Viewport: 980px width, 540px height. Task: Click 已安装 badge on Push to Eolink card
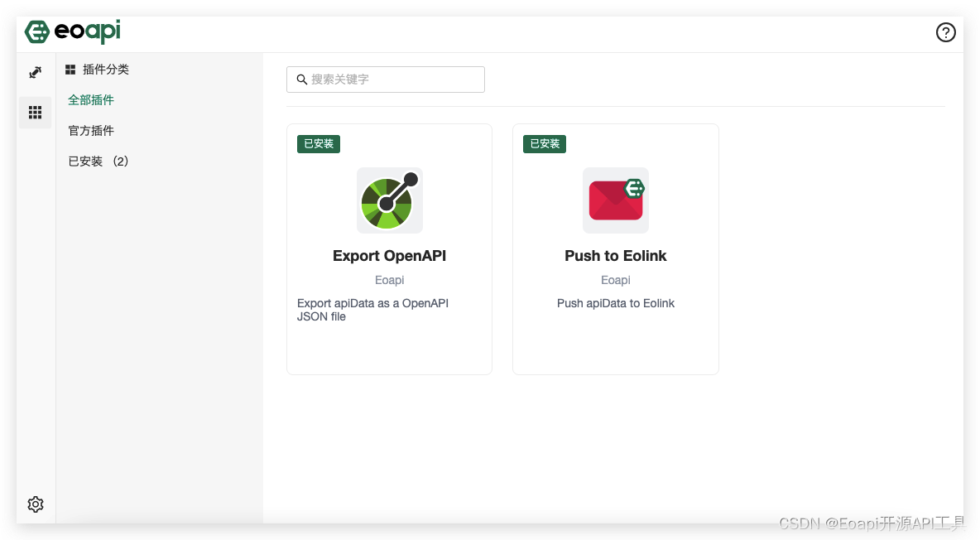545,144
